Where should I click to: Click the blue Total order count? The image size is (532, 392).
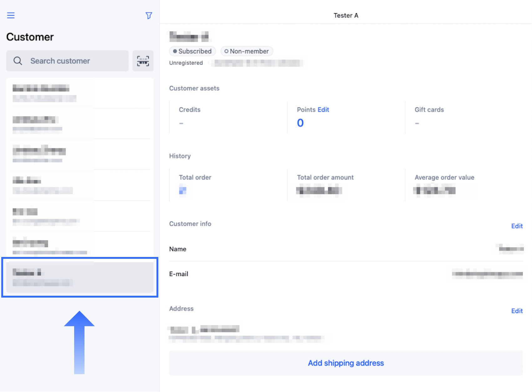coord(182,190)
